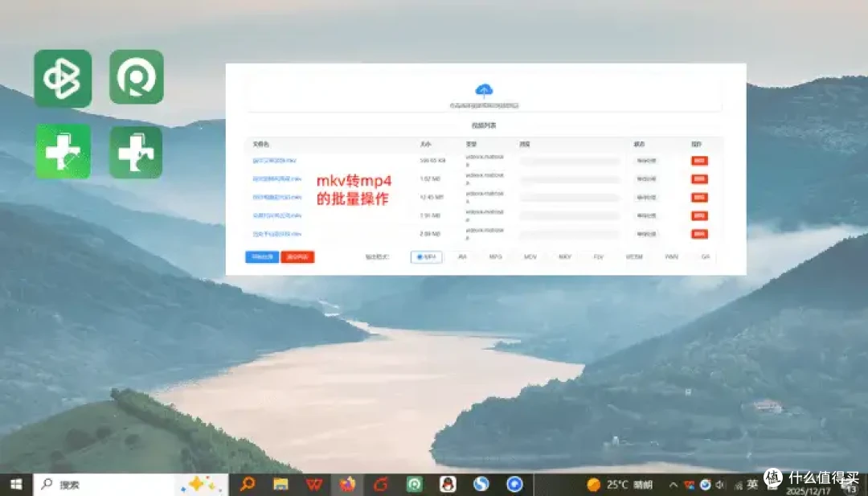The height and width of the screenshot is (496, 868).
Task: Select WEBM output format
Action: tap(634, 257)
